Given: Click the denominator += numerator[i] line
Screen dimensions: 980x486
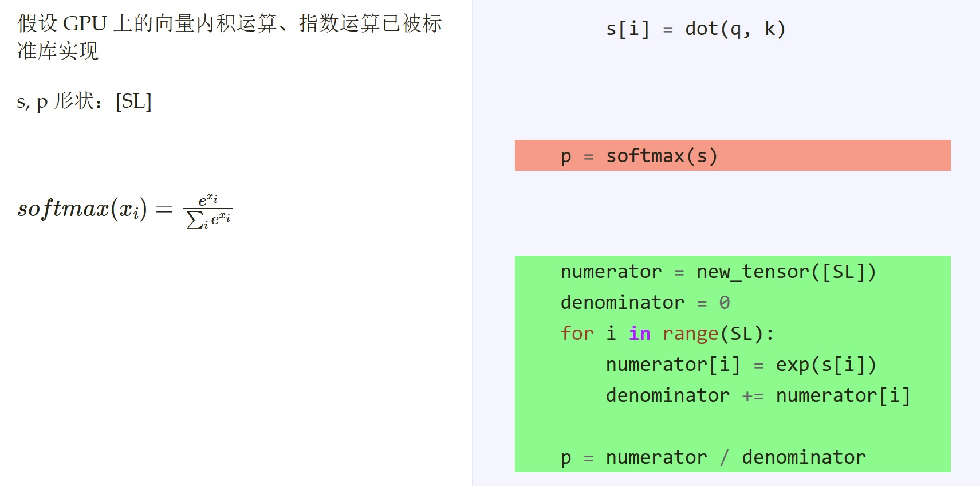Looking at the screenshot, I should point(758,395).
